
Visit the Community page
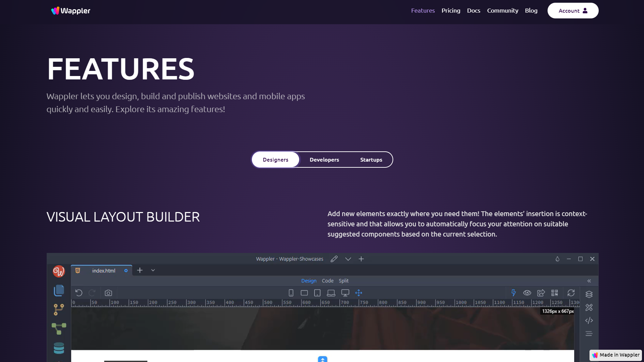(503, 11)
